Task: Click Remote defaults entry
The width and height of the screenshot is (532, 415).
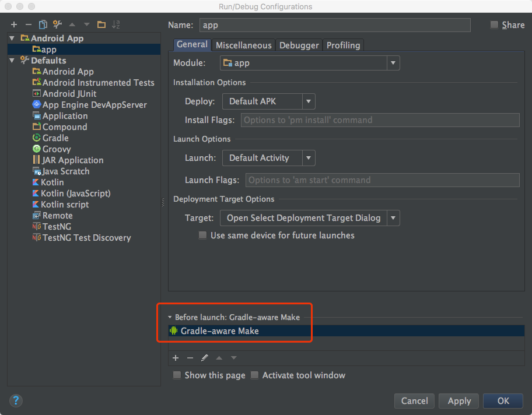Action: [52, 215]
